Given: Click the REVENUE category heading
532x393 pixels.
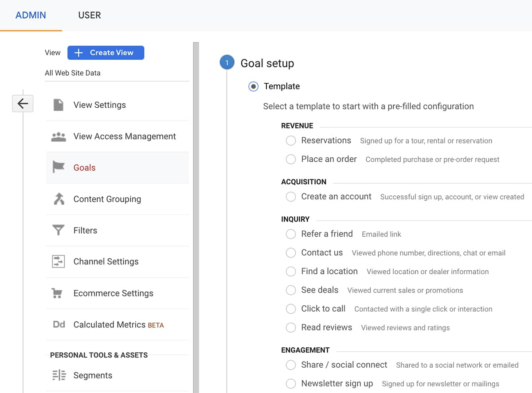Looking at the screenshot, I should pos(297,126).
